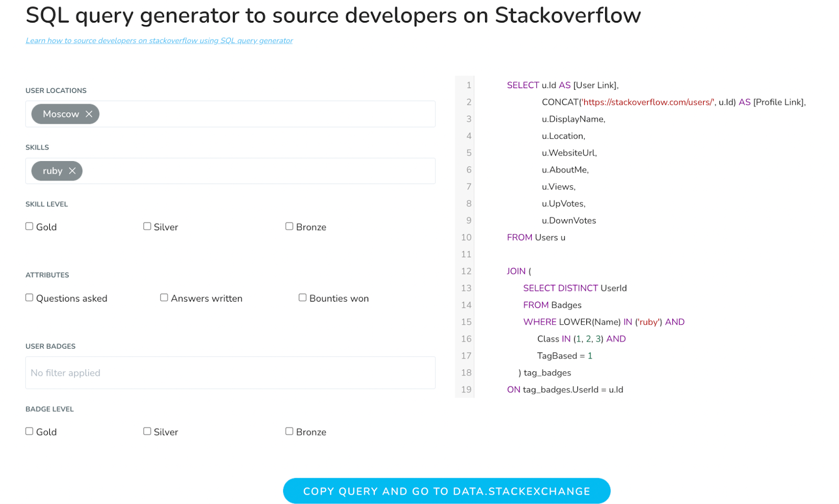
Task: Remove the ruby skill tag
Action: [x=72, y=171]
